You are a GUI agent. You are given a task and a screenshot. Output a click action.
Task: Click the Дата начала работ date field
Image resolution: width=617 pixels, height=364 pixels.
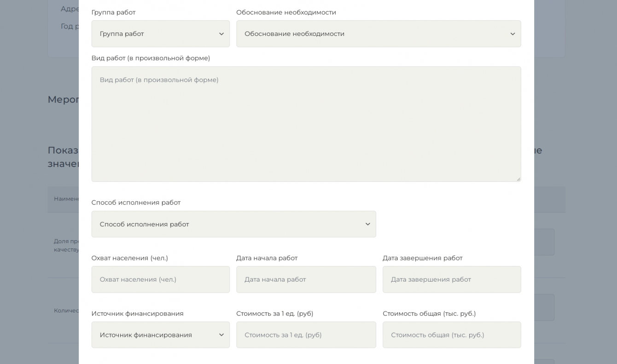306,279
